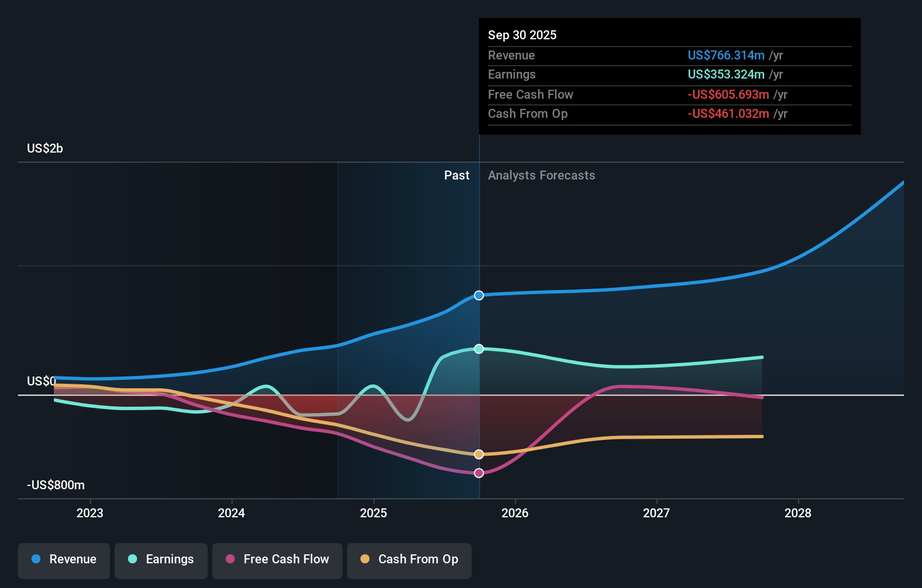
Task: Click the 2028 x-axis label
Action: (x=798, y=513)
